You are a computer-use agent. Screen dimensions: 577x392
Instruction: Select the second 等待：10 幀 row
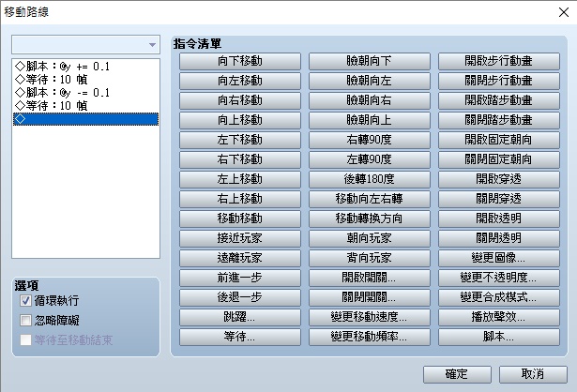pos(85,106)
